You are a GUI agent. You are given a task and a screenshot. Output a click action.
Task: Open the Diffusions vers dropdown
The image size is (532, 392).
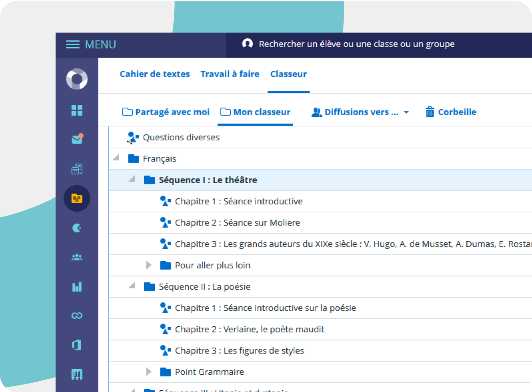[360, 112]
